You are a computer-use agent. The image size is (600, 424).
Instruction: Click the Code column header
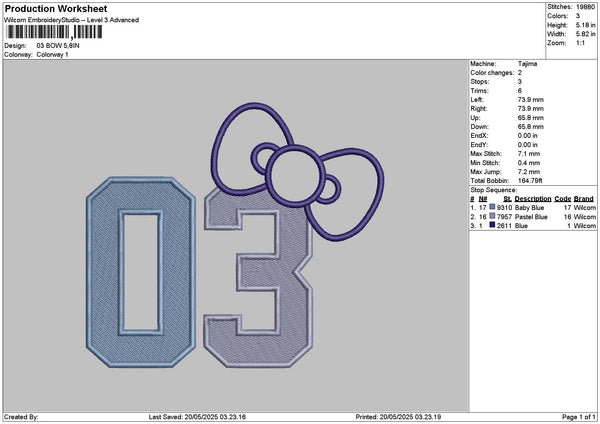click(x=562, y=199)
